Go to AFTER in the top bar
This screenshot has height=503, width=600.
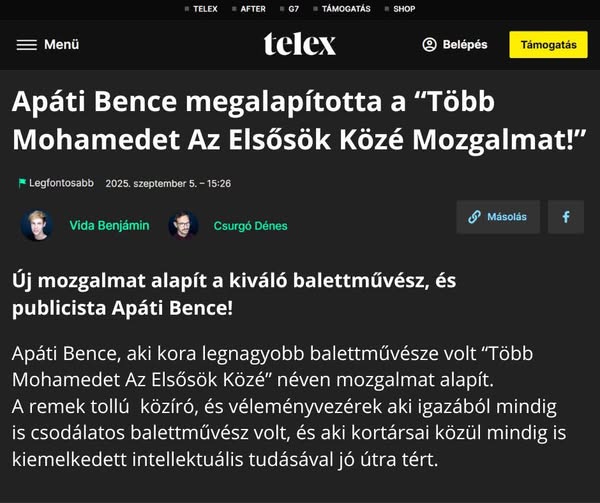pyautogui.click(x=253, y=9)
